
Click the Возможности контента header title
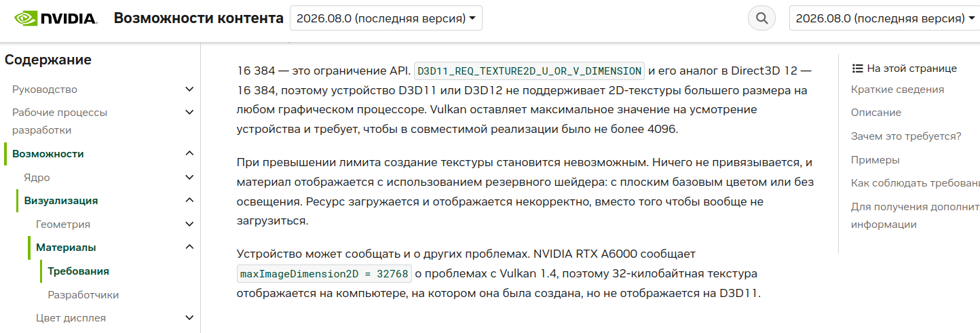pos(199,18)
